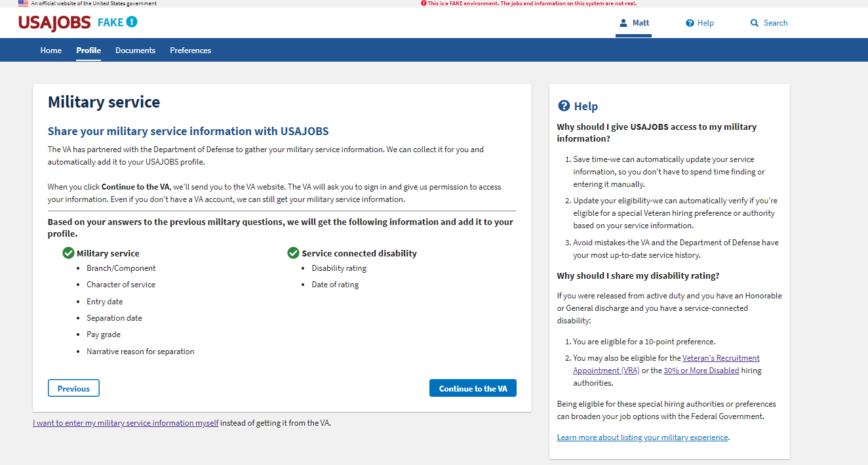Image resolution: width=868 pixels, height=465 pixels.
Task: Click the Previous button
Action: (x=73, y=388)
